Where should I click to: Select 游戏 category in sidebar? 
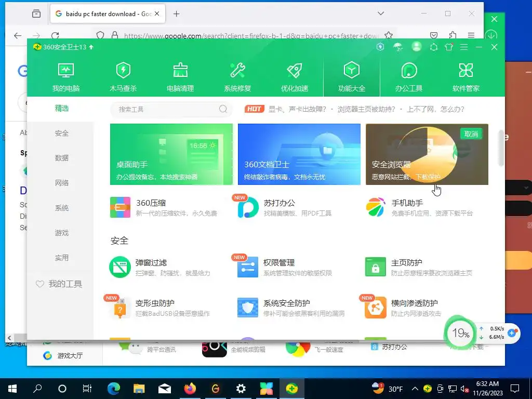(x=62, y=233)
